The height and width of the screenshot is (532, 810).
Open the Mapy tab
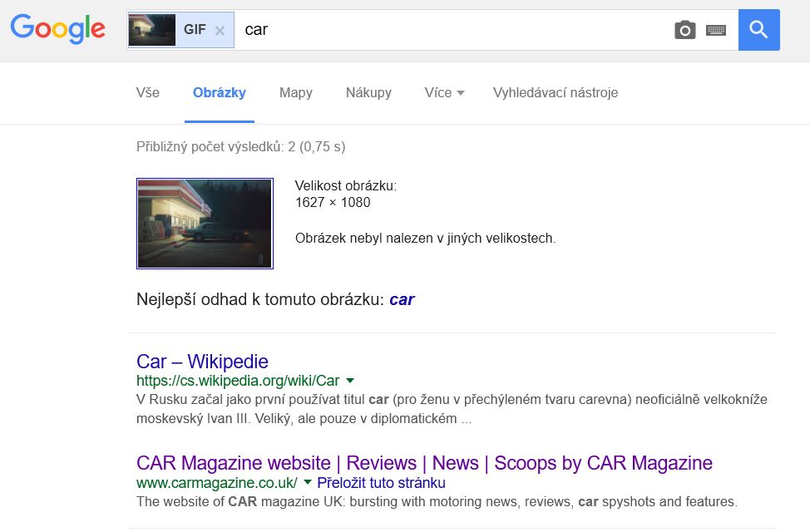[x=296, y=92]
